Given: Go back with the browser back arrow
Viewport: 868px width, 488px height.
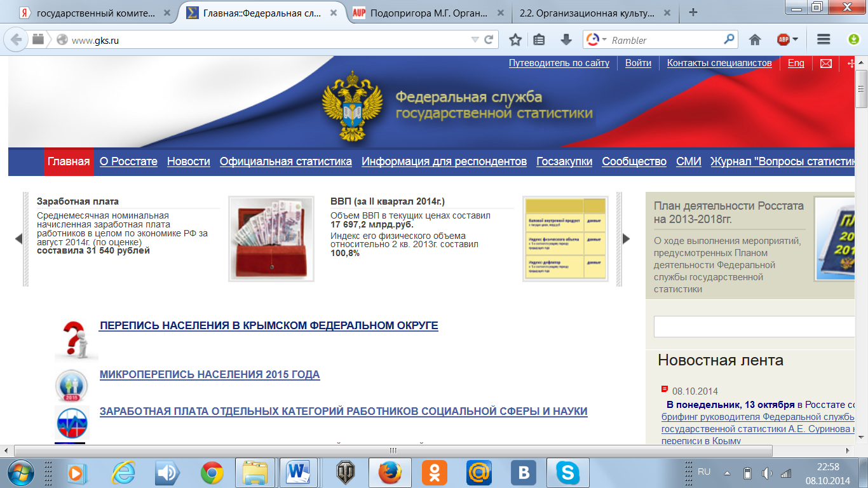Looking at the screenshot, I should [15, 39].
